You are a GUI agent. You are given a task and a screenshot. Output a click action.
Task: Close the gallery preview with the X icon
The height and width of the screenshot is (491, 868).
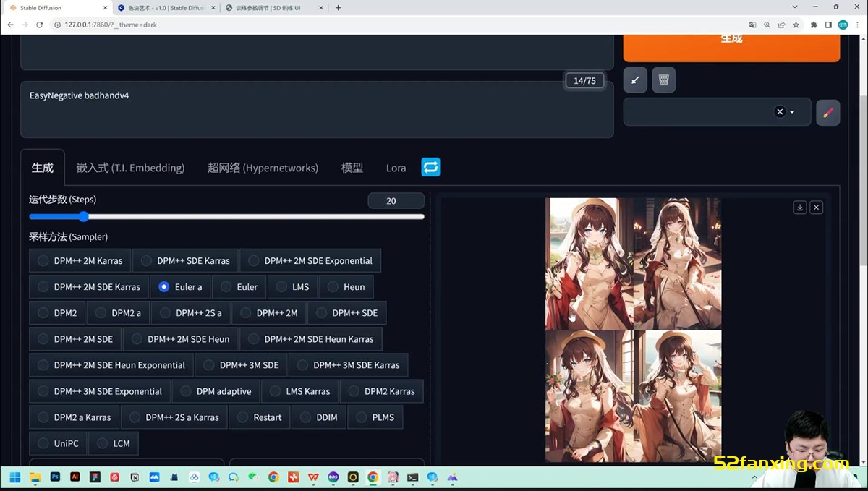click(x=816, y=208)
